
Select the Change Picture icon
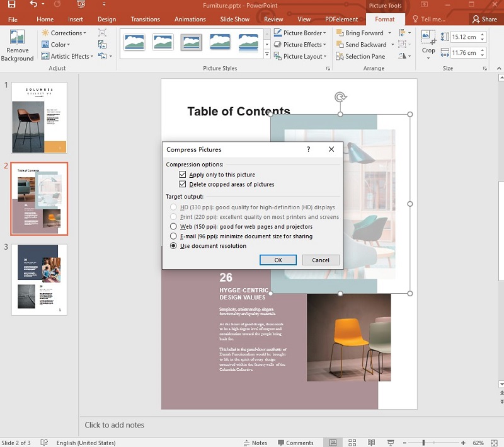pos(102,44)
